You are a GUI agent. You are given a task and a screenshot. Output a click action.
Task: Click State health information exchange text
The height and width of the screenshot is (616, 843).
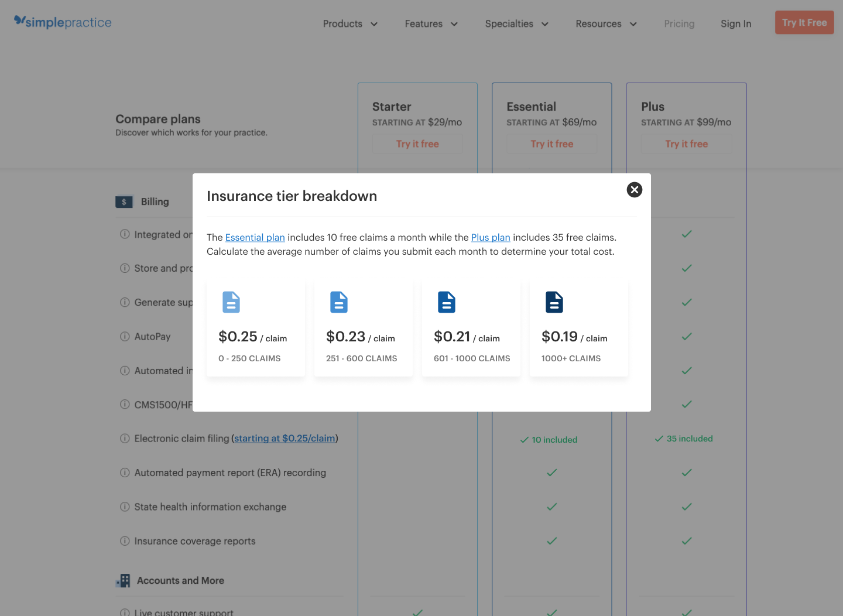point(210,507)
